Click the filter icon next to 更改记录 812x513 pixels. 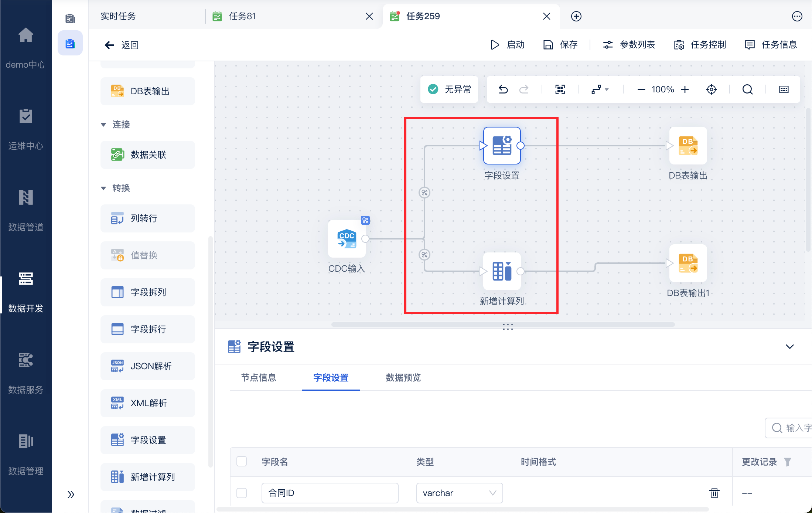[x=788, y=462]
